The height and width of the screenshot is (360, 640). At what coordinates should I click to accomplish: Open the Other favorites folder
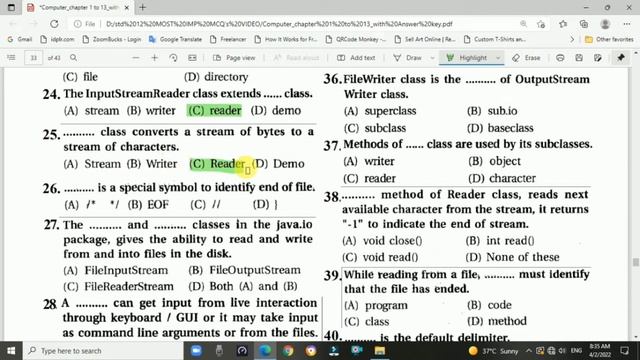[x=609, y=40]
